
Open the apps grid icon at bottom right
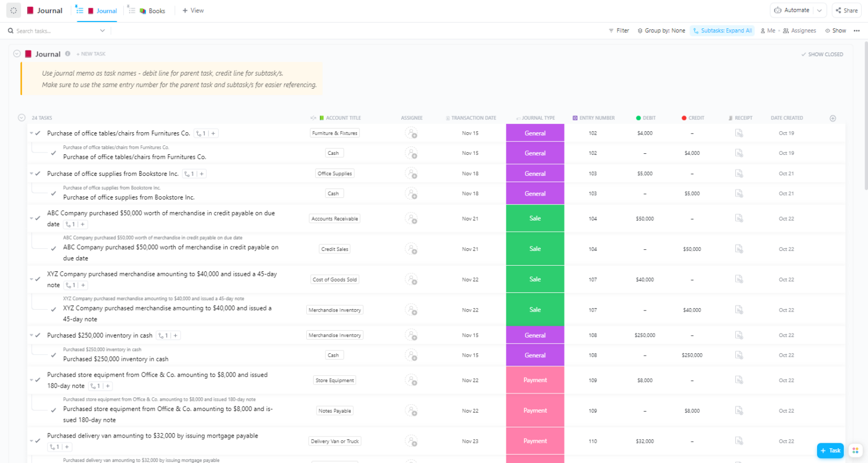855,451
